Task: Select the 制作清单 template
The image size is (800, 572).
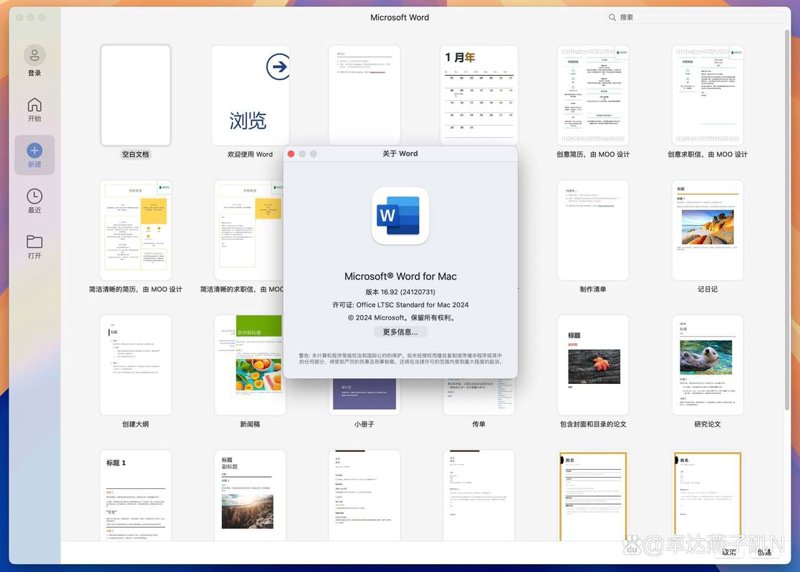Action: click(x=593, y=230)
